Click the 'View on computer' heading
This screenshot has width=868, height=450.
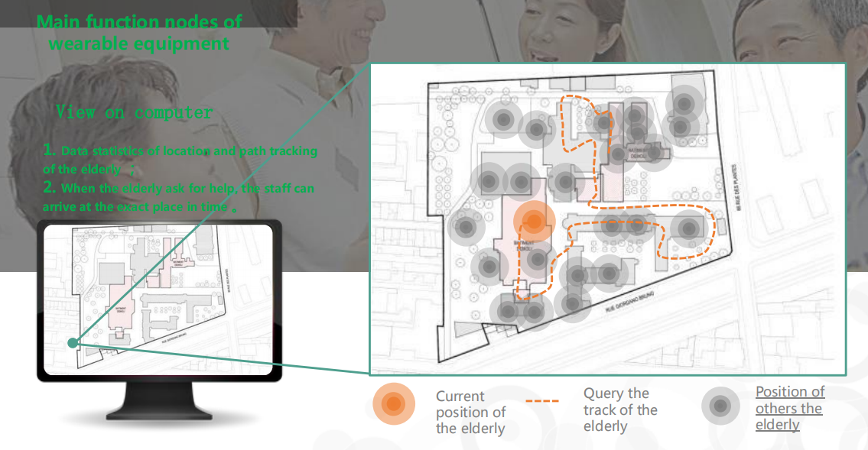pos(135,112)
